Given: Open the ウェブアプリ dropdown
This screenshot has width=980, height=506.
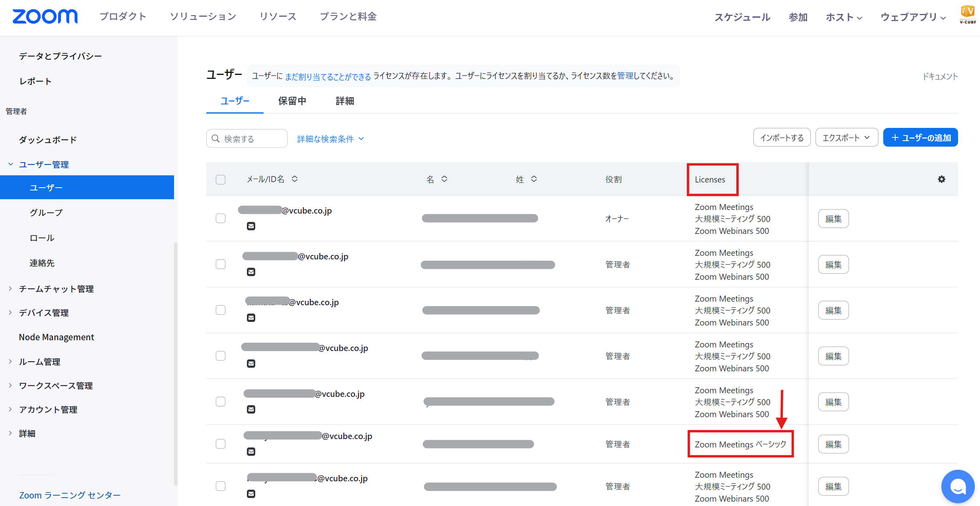Looking at the screenshot, I should pos(913,17).
